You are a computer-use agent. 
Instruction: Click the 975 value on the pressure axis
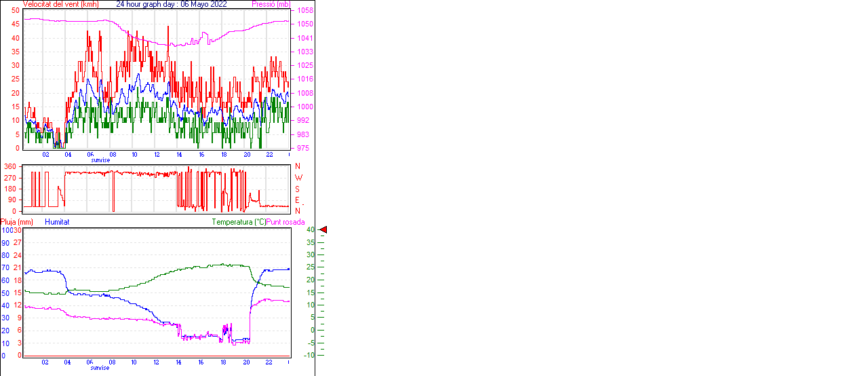302,148
